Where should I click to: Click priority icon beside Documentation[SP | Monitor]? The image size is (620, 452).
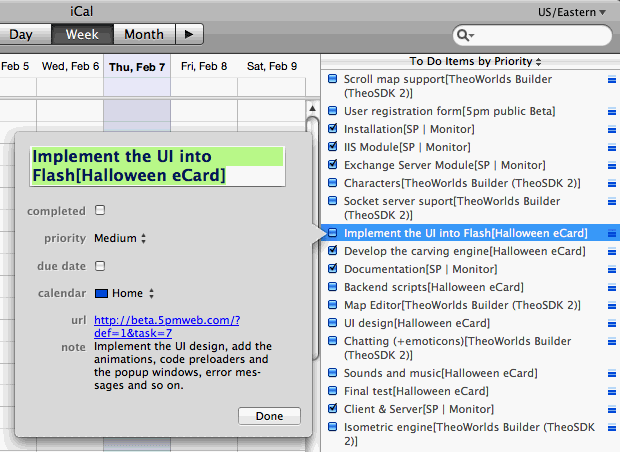click(x=612, y=269)
